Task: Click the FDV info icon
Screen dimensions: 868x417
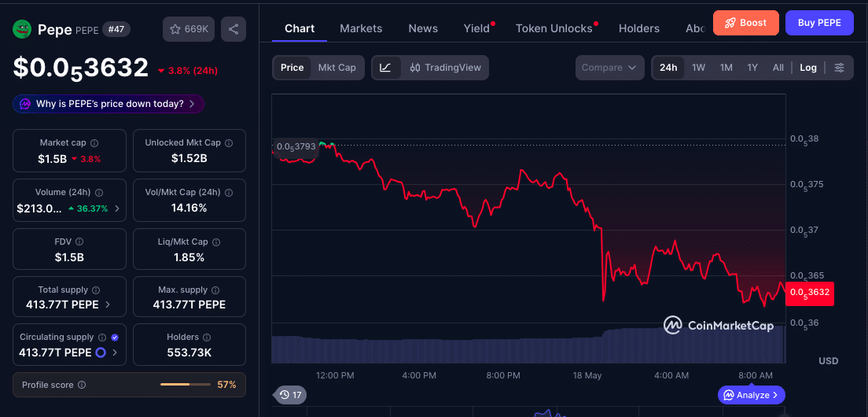Action: pyautogui.click(x=79, y=242)
